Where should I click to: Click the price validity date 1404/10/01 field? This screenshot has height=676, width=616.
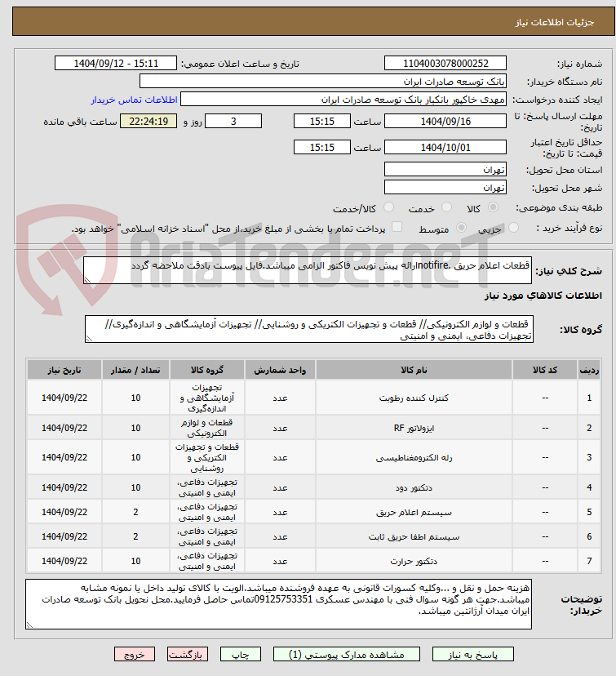pyautogui.click(x=445, y=148)
